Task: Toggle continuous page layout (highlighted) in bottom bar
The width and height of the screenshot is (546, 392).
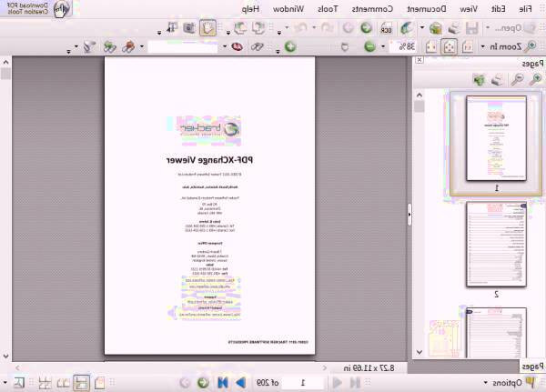Action: (x=82, y=383)
